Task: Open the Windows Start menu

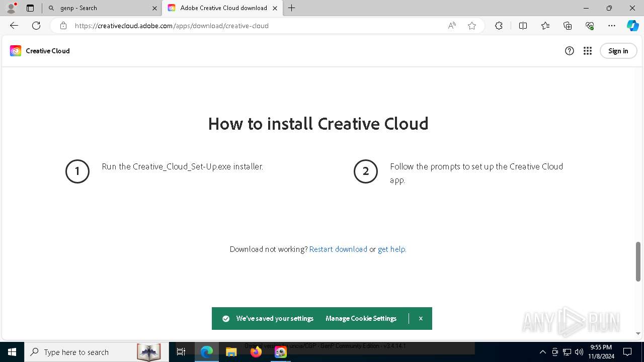Action: pyautogui.click(x=12, y=352)
